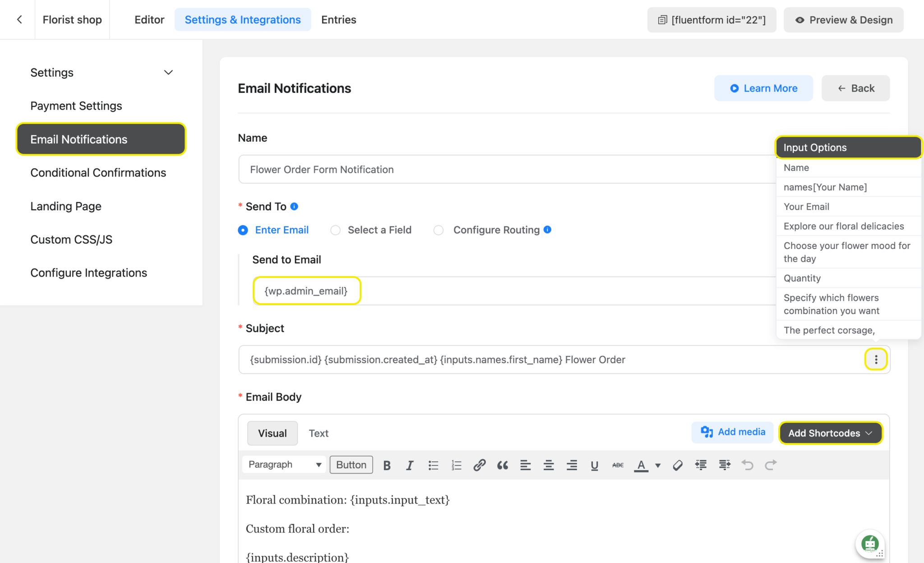Expand the Add Shortcodes dropdown
This screenshot has height=563, width=924.
[830, 433]
